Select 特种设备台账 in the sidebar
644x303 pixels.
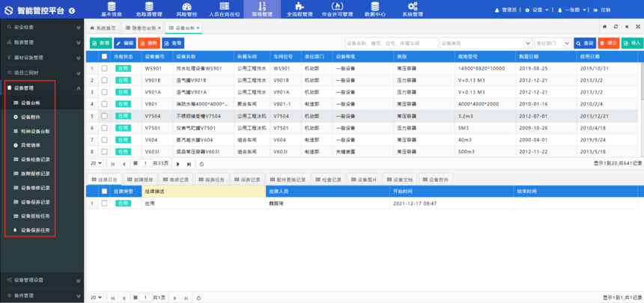[36, 131]
